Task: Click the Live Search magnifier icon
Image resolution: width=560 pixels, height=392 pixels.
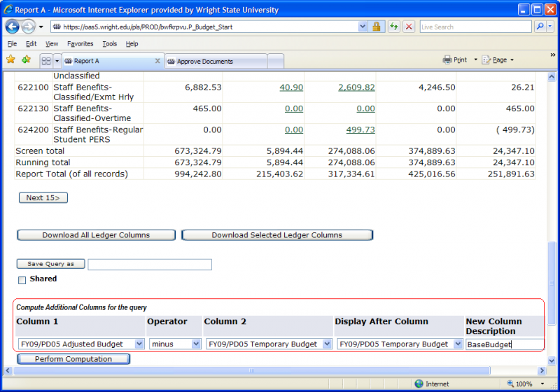Action: click(x=540, y=27)
